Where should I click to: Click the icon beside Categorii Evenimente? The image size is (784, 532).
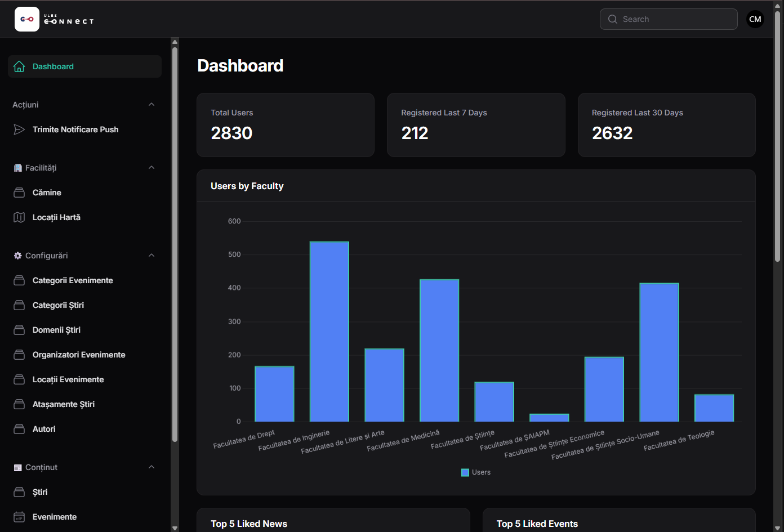click(x=19, y=280)
